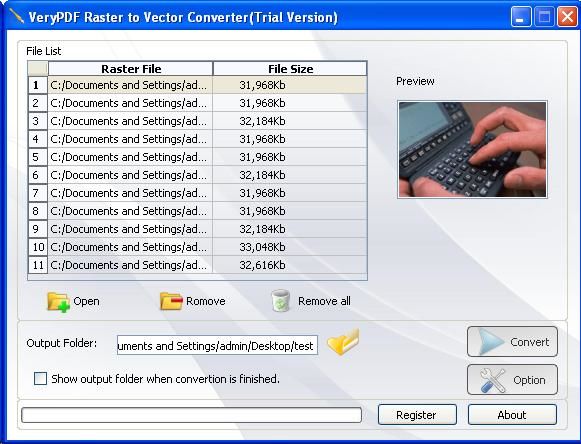
Task: Select row 5 file path in list
Action: pos(130,157)
